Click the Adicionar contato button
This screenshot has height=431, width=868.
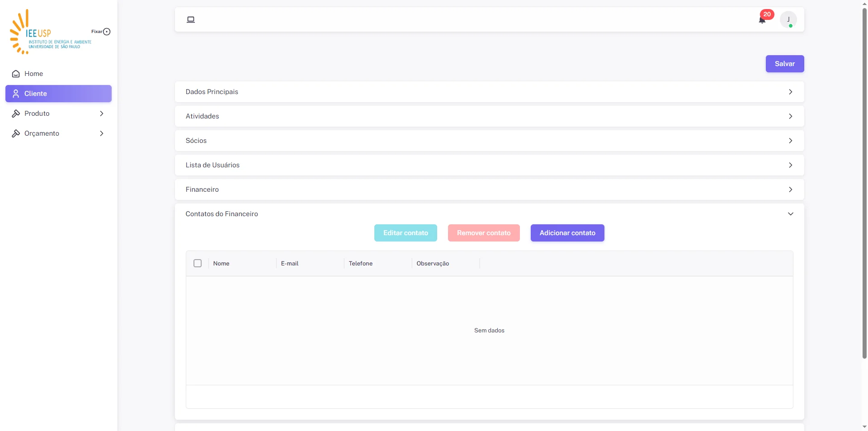coord(567,233)
